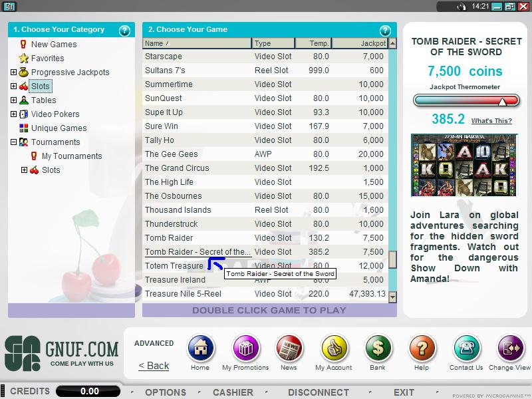Screen dimensions: 532x399
Task: Click the Jackpot Thermometer bar
Action: coord(467,100)
